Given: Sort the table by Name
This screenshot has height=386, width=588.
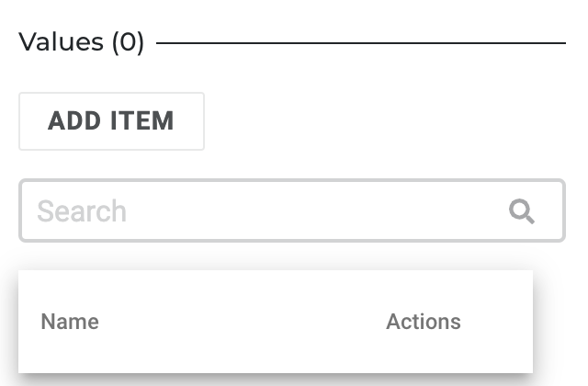Looking at the screenshot, I should click(x=70, y=322).
